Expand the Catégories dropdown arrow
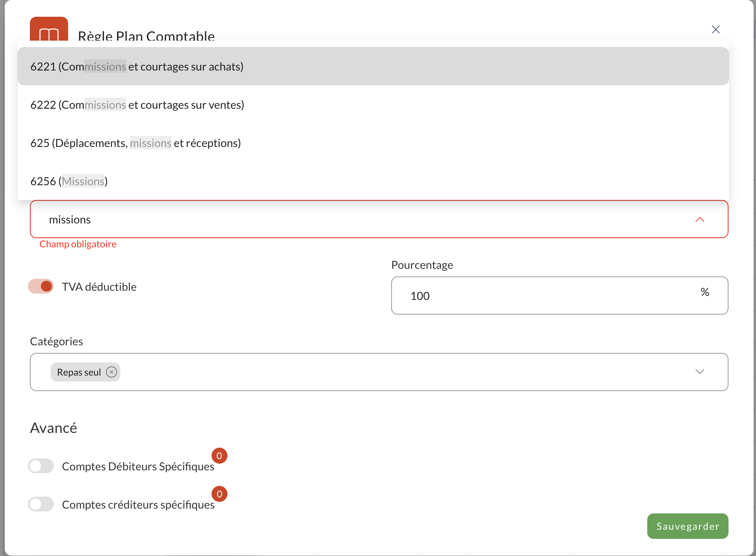The width and height of the screenshot is (756, 556). [x=699, y=372]
